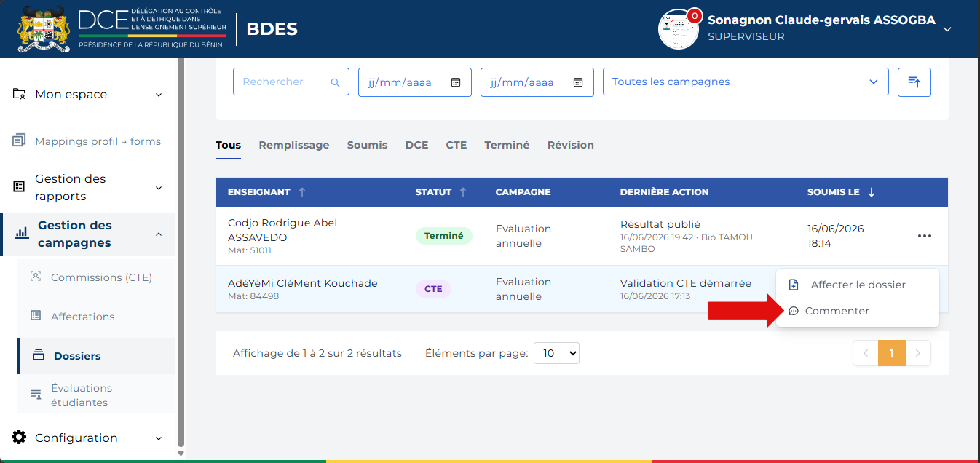Go to Affectations
Viewport: 980px width, 463px height.
point(83,317)
